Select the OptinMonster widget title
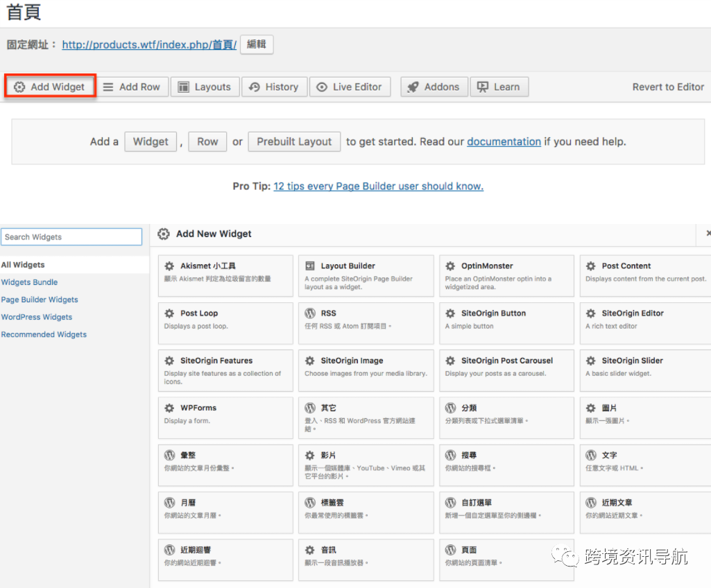The width and height of the screenshot is (711, 588). (x=487, y=266)
